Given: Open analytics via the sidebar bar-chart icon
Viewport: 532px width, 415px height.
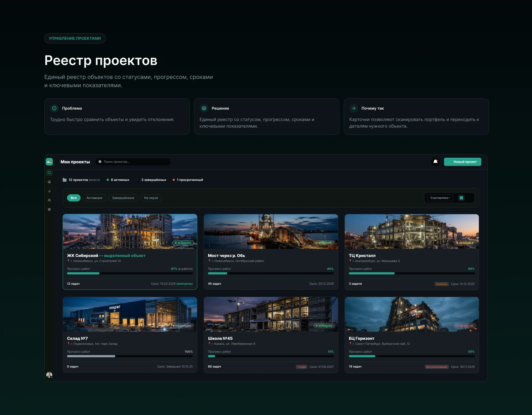Looking at the screenshot, I should 49,191.
